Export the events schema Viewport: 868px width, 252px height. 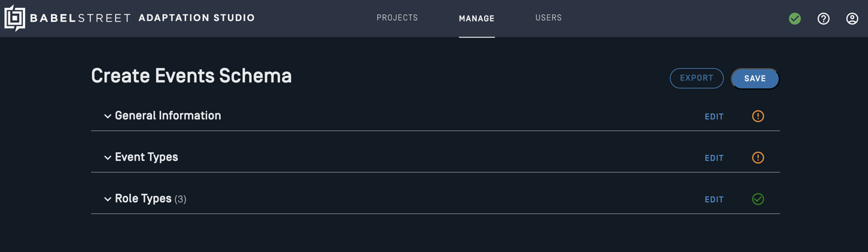click(697, 78)
